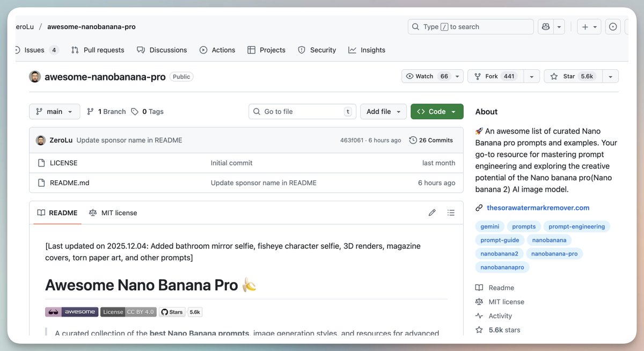Click the License CC BY 4.0 badge
The image size is (644, 351).
point(128,312)
